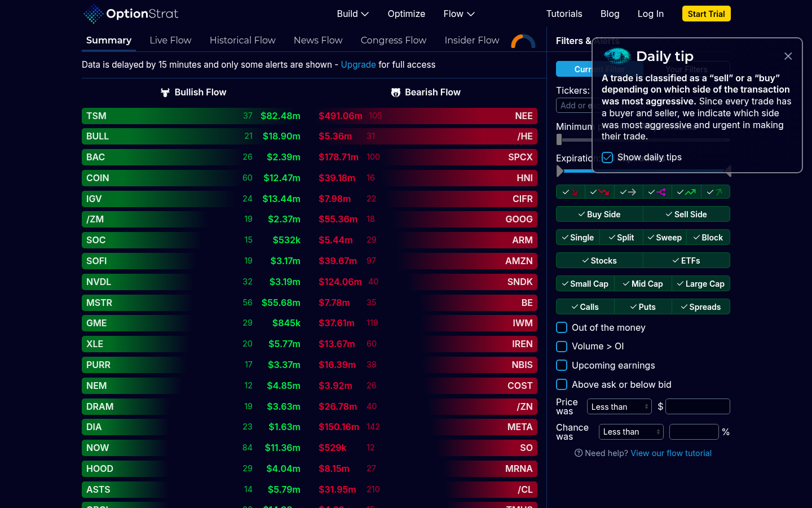
Task: Uncheck Show daily tips
Action: pyautogui.click(x=607, y=157)
